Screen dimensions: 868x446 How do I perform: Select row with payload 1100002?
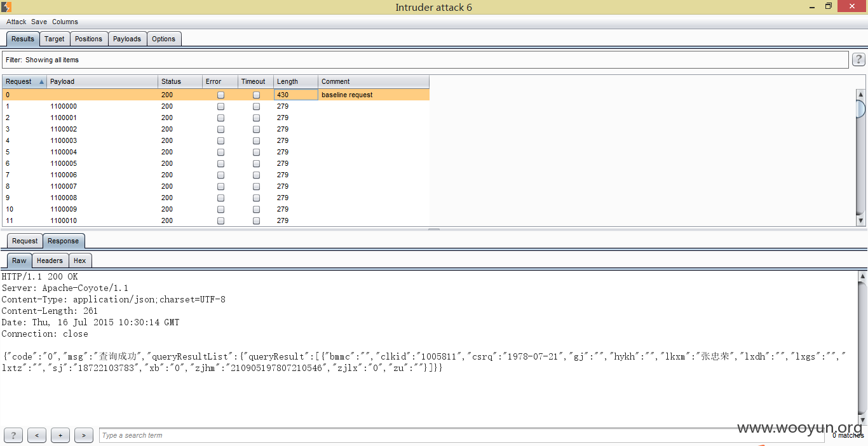point(215,129)
